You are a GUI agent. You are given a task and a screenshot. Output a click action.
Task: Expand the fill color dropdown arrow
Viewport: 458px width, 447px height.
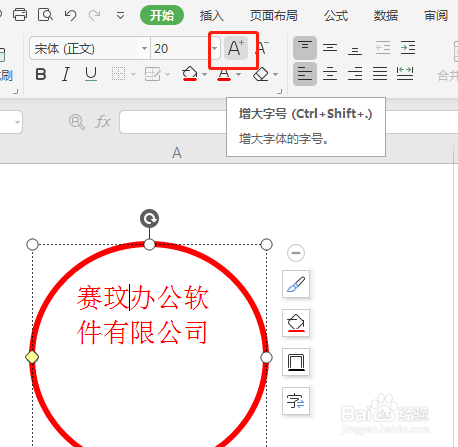click(204, 74)
